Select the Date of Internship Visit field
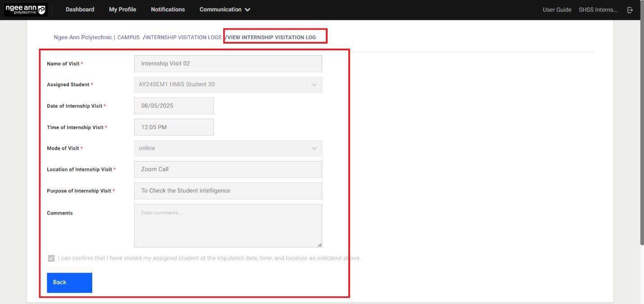 tap(174, 106)
